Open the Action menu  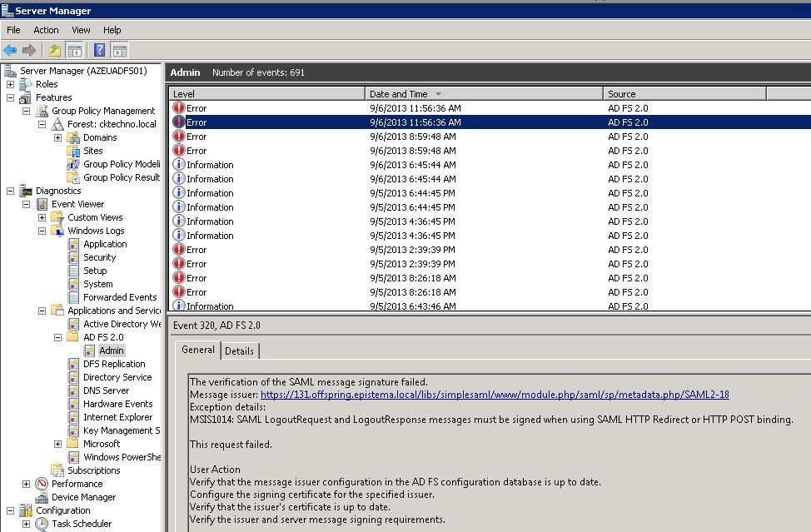coord(46,30)
